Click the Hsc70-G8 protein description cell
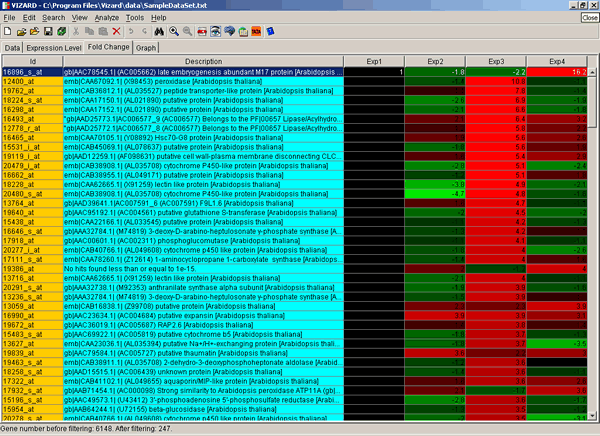 (204, 137)
